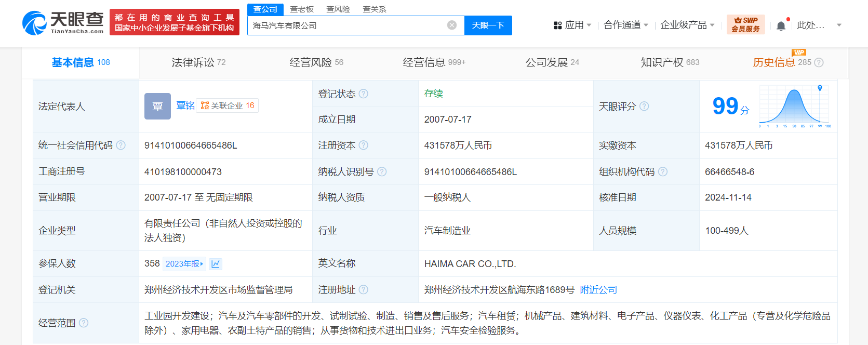Open the 附近公司 link

point(598,290)
